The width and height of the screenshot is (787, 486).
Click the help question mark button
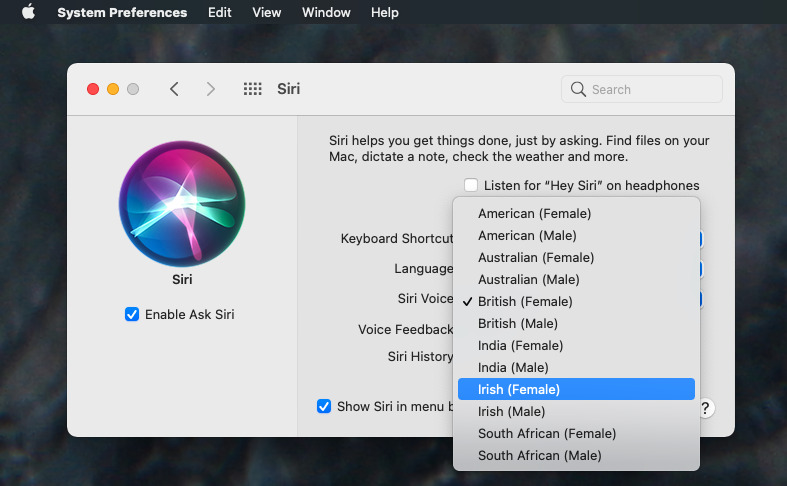point(706,408)
